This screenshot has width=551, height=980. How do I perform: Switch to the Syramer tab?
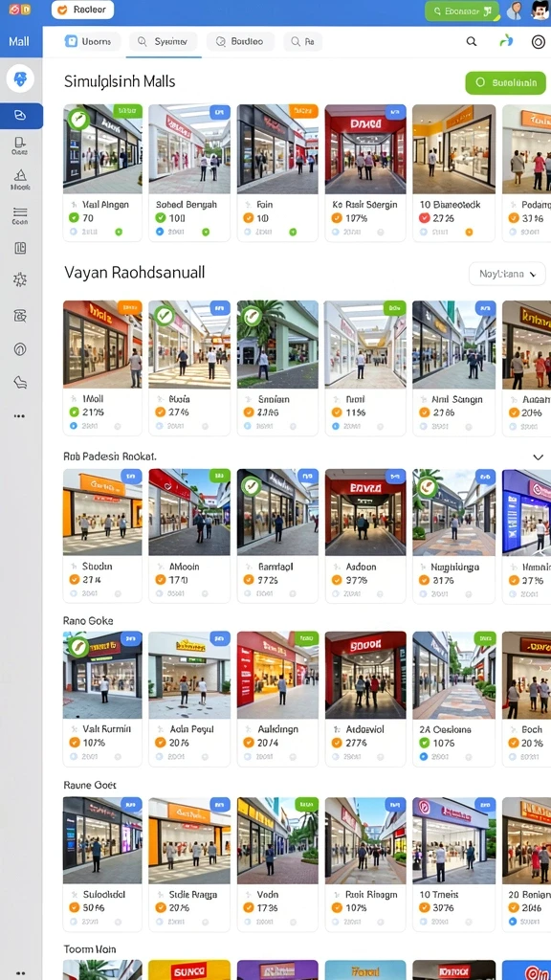point(163,42)
